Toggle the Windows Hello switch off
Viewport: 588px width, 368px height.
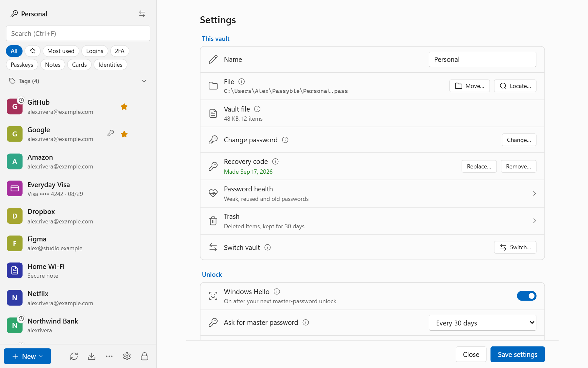click(x=527, y=296)
